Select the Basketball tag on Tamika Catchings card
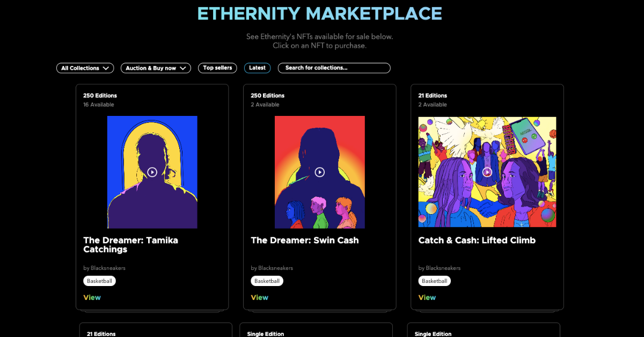This screenshot has width=644, height=337. 99,281
